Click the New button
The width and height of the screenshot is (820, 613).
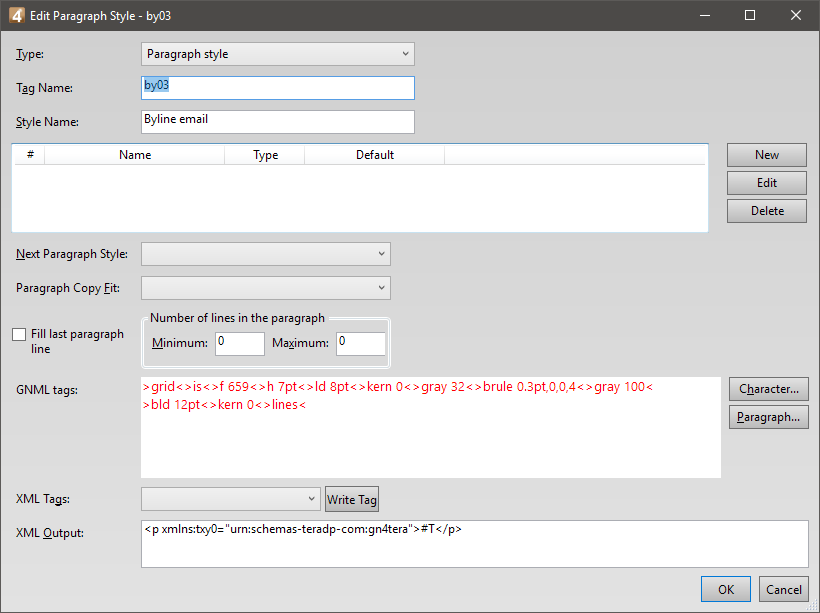[x=767, y=155]
